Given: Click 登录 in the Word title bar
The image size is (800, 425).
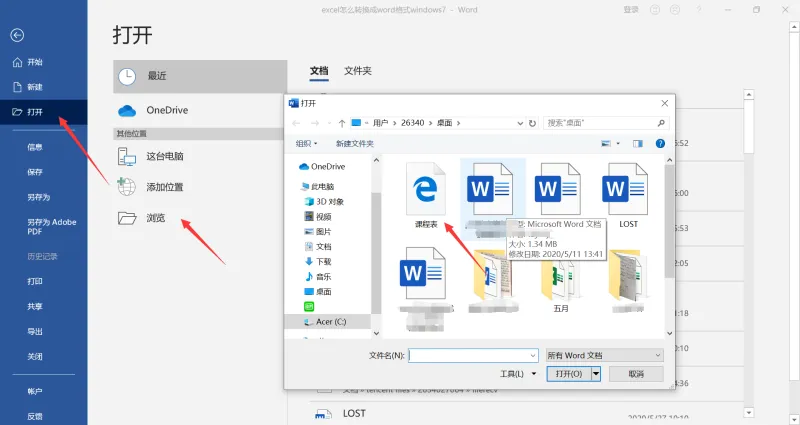Looking at the screenshot, I should tap(631, 10).
